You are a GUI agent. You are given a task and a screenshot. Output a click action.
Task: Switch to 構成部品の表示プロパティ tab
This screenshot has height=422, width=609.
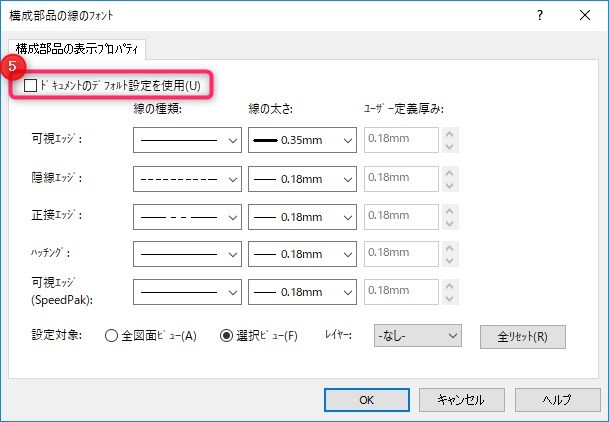click(77, 48)
